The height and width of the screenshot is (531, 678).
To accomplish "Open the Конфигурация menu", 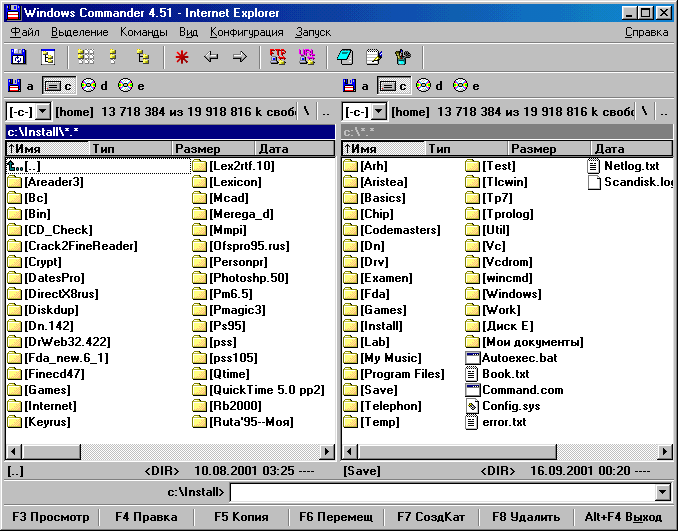I will point(246,32).
